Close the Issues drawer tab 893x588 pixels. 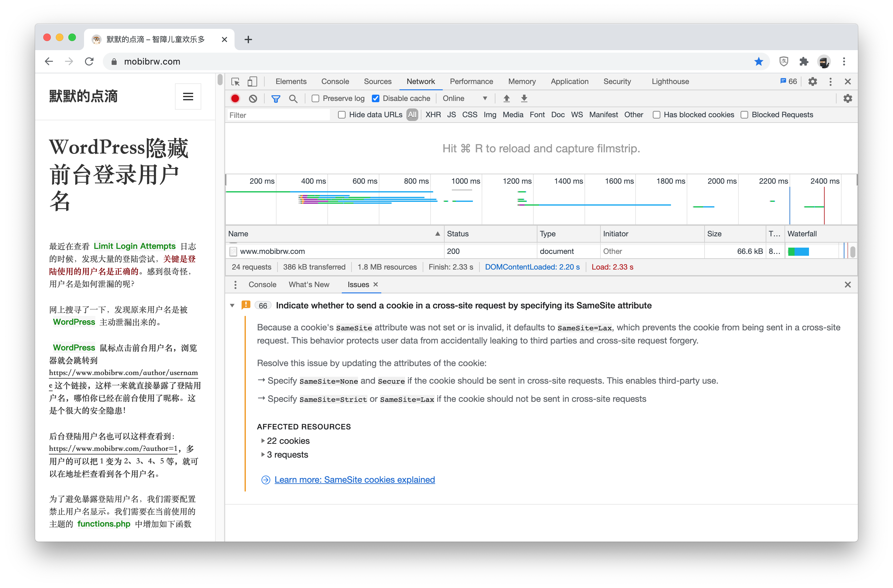pyautogui.click(x=376, y=284)
